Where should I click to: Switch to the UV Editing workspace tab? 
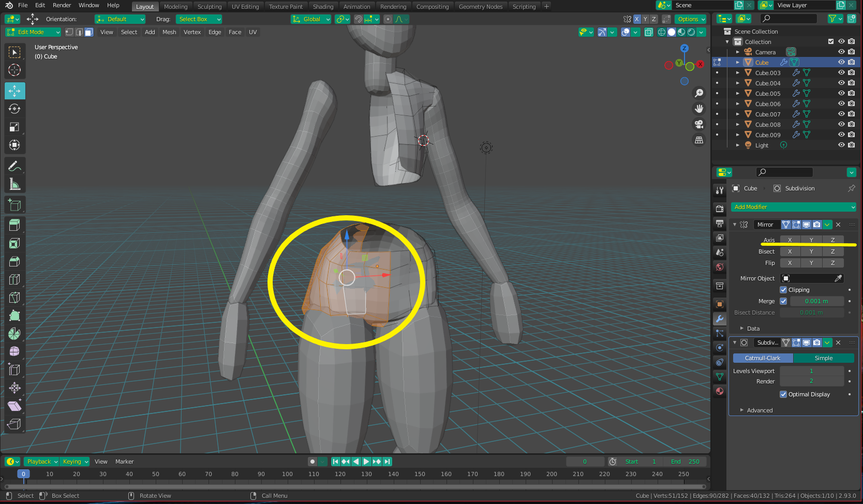(245, 7)
